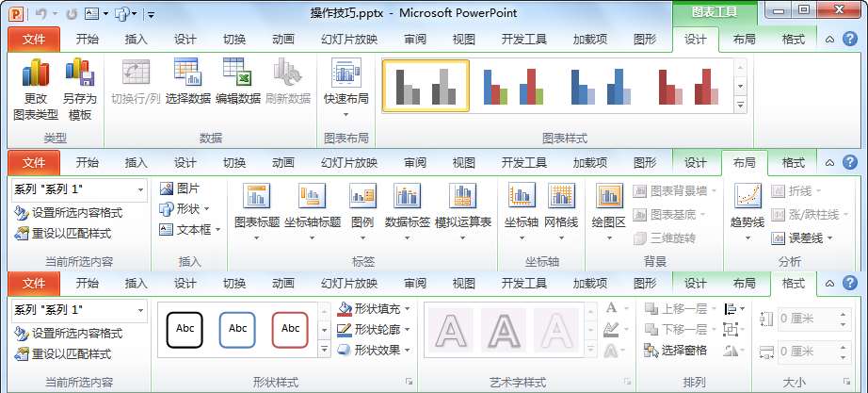The width and height of the screenshot is (868, 393).
Task: Click the grayed 涨/跌柱线 item
Action: click(810, 215)
